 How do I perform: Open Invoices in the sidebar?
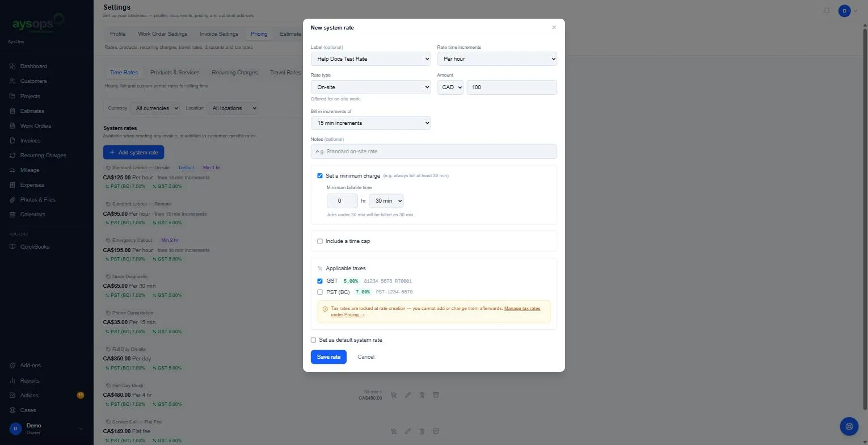click(30, 141)
